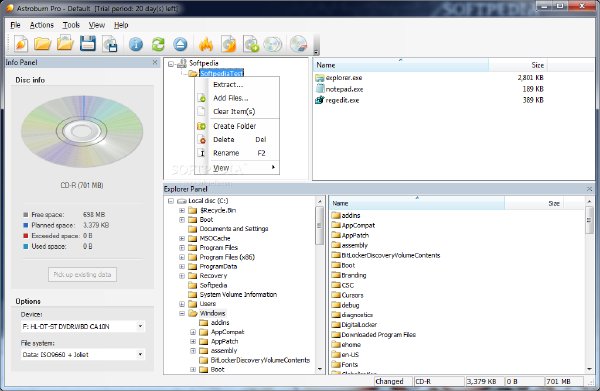
Task: Open the File menu
Action: [15, 25]
